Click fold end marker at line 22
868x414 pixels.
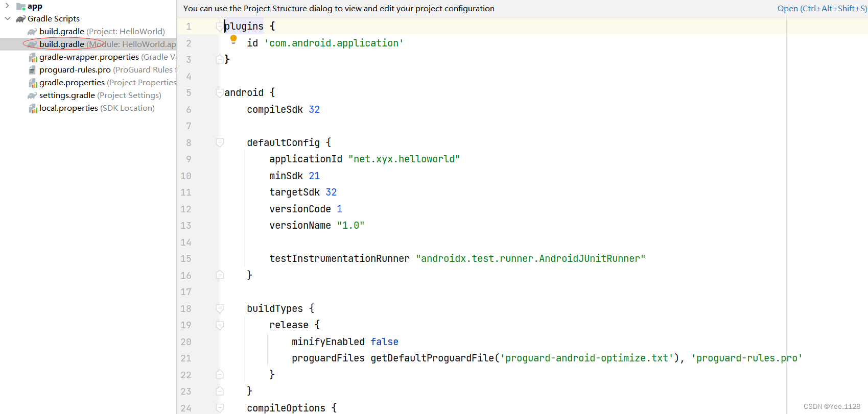click(x=220, y=375)
